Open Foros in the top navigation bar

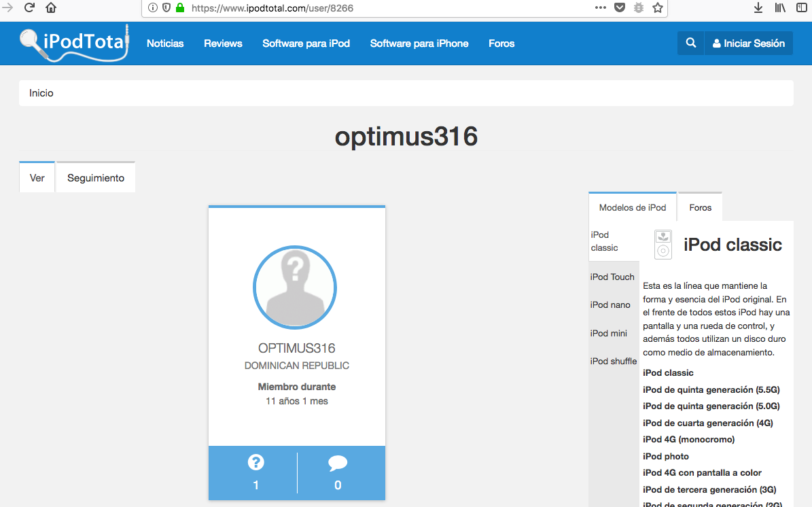[x=501, y=43]
